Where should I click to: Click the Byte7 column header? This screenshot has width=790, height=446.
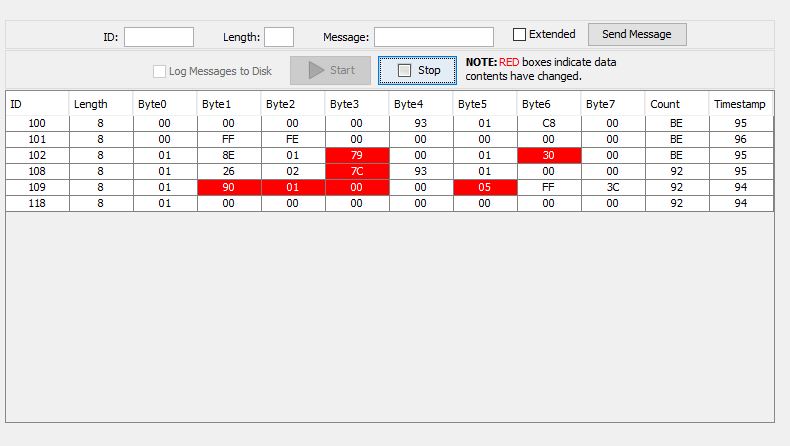[613, 104]
